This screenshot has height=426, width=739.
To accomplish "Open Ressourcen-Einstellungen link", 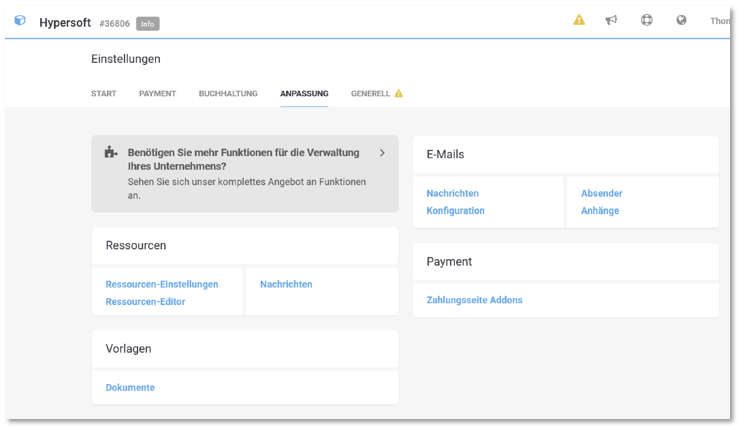I will tap(162, 284).
